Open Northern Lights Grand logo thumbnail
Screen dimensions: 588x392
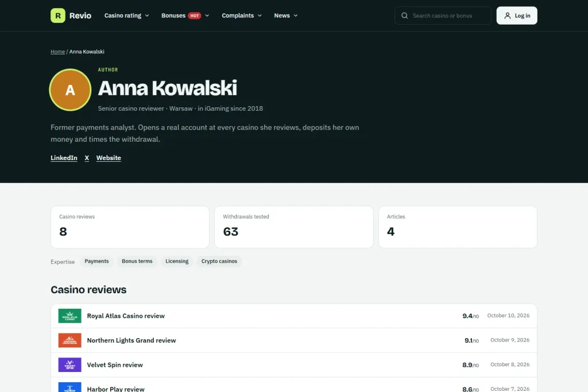point(69,340)
